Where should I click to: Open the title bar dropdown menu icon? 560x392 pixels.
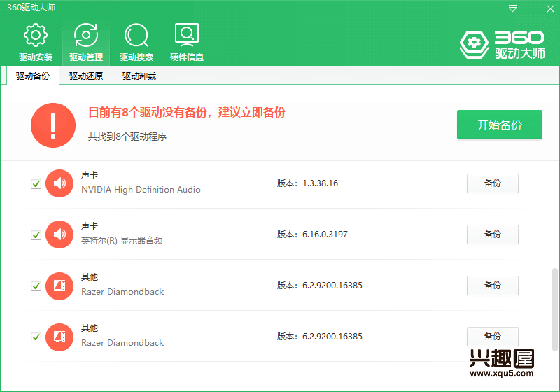(512, 9)
